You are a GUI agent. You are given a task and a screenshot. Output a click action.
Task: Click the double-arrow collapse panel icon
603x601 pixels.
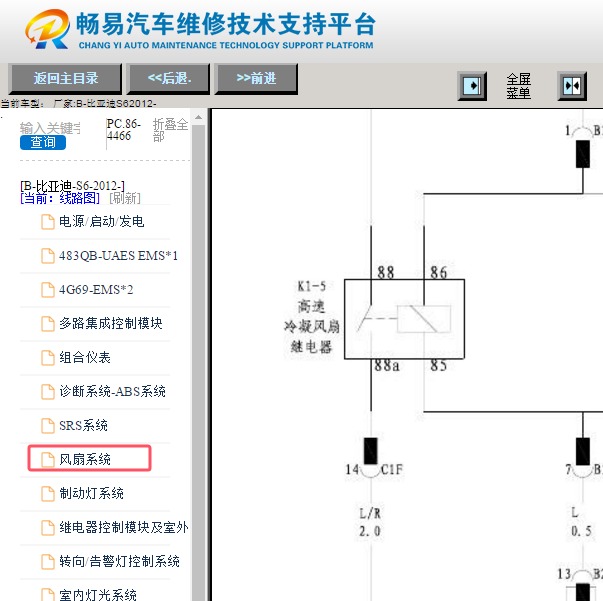click(572, 86)
